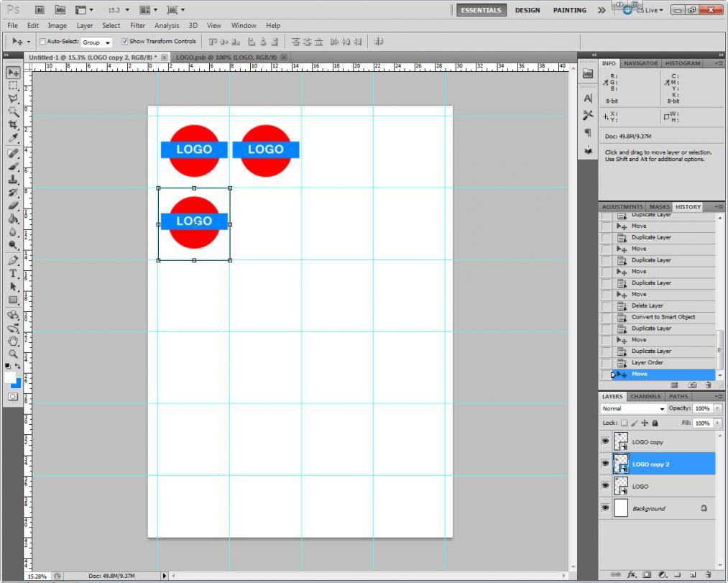Switch to the Design workspace

[527, 10]
